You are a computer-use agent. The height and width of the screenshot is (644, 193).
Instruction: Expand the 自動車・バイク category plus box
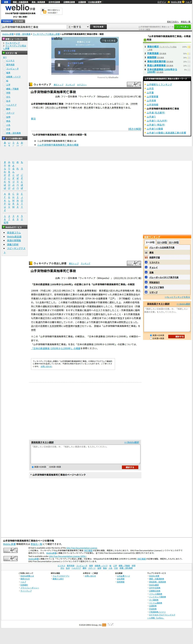tap(4, 77)
